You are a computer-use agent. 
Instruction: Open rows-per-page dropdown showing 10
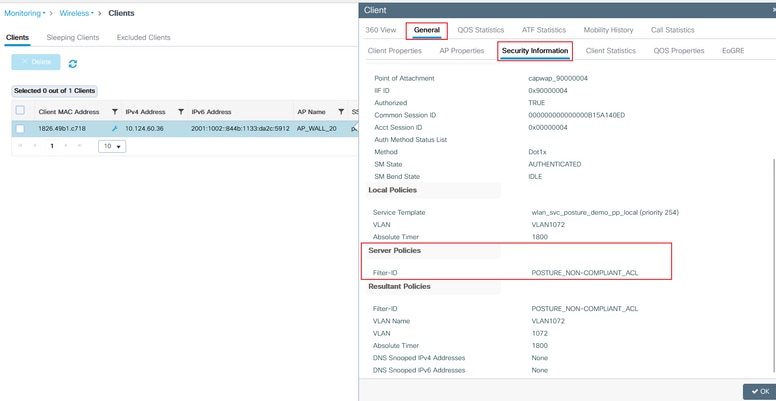click(112, 146)
